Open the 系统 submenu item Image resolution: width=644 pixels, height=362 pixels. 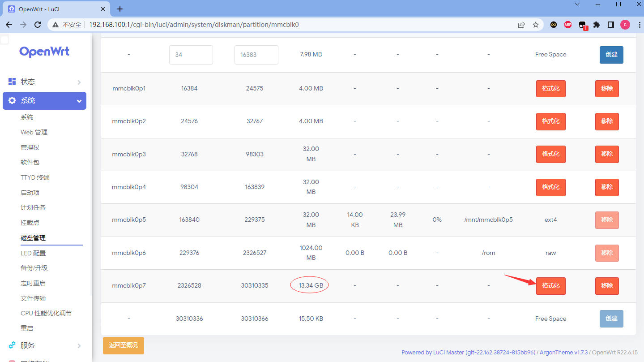click(x=27, y=117)
